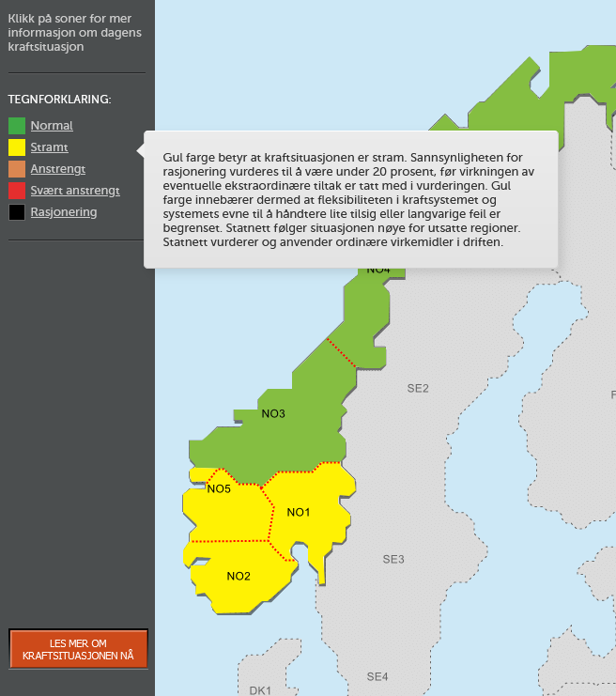The width and height of the screenshot is (616, 696).
Task: Select the NO5 zone on map
Action: pyautogui.click(x=219, y=488)
